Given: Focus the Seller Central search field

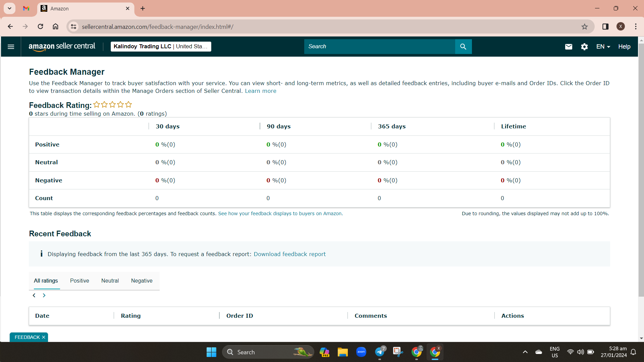Looking at the screenshot, I should (x=379, y=47).
